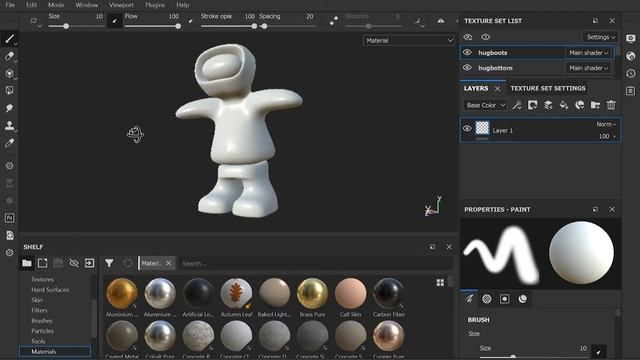Open the History side panel icon
The image size is (640, 360).
631,73
